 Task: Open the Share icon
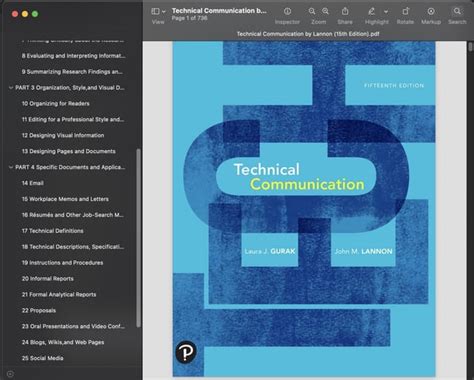click(345, 11)
